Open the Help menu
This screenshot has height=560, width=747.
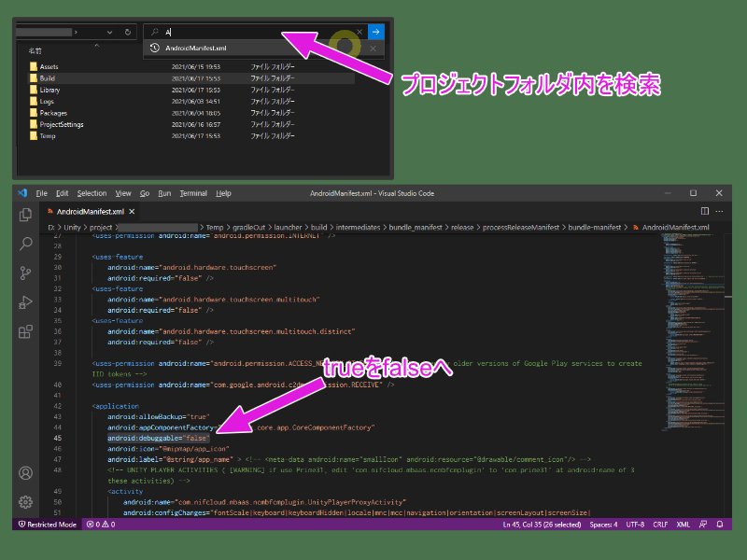tap(223, 193)
